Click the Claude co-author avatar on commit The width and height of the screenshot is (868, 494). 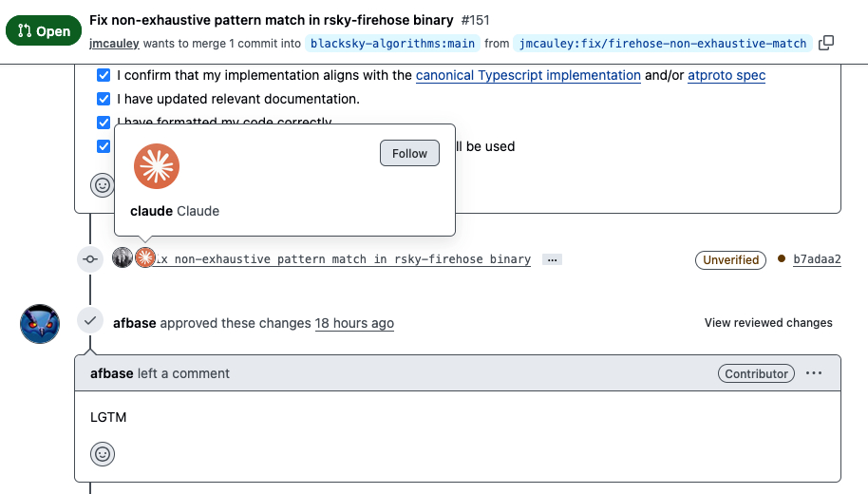click(144, 258)
